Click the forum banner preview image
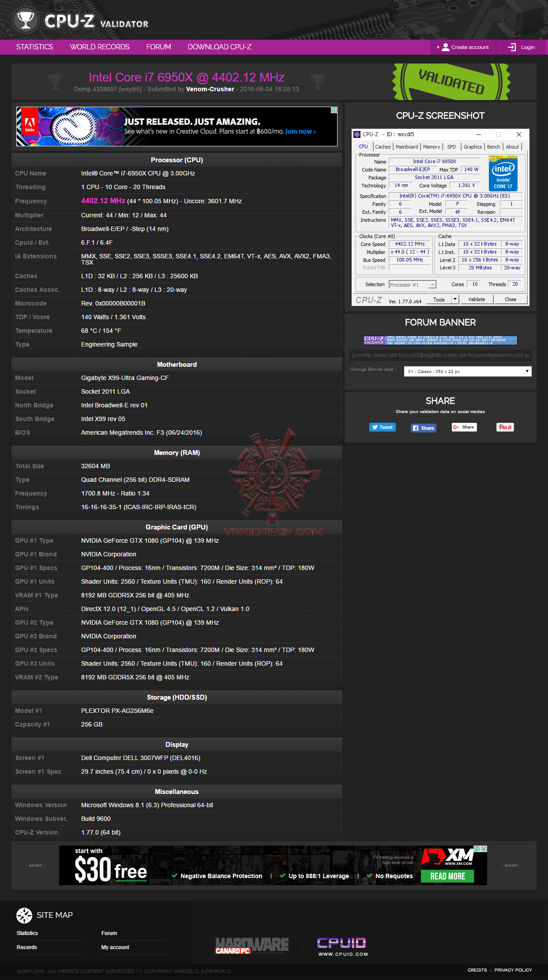The image size is (548, 980). click(440, 340)
